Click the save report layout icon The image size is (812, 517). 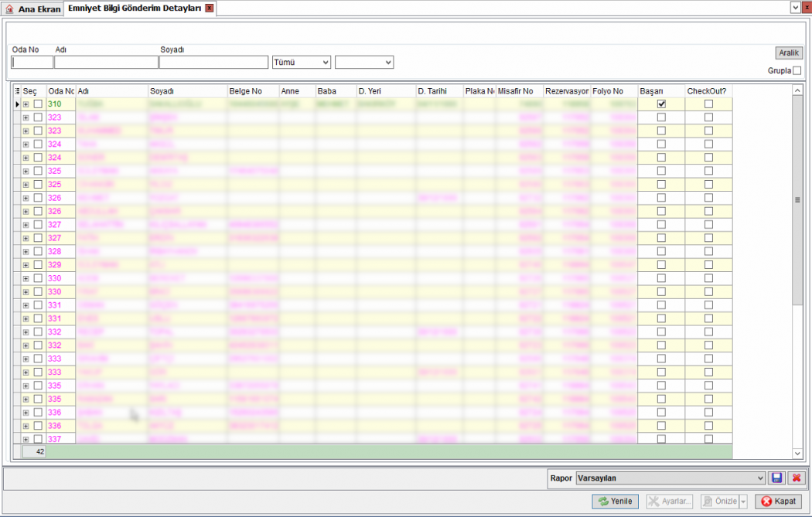(777, 478)
